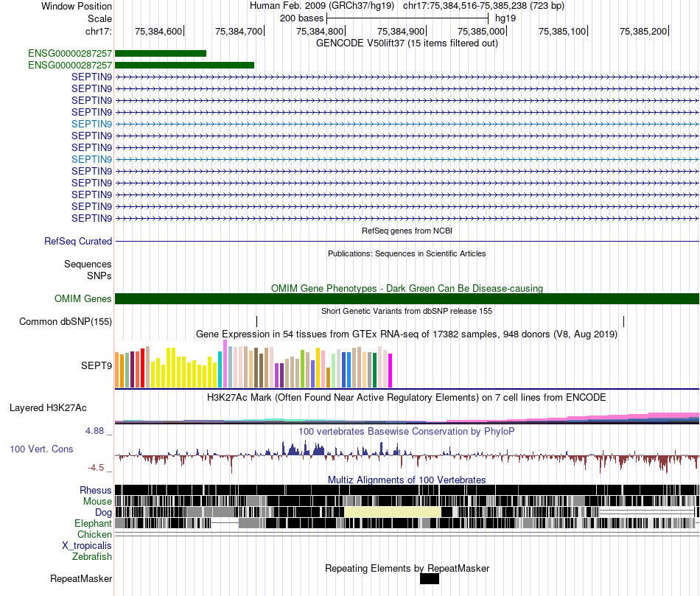Image resolution: width=700 pixels, height=596 pixels.
Task: Click the longer ENSG00000287257 green transcript bar
Action: coord(184,65)
